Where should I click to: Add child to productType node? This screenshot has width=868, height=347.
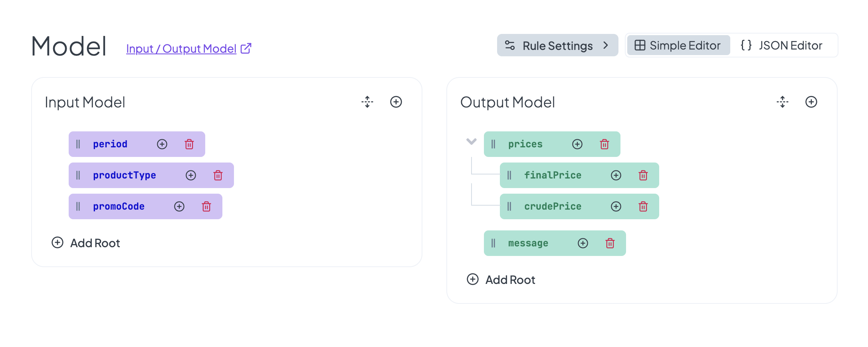191,175
